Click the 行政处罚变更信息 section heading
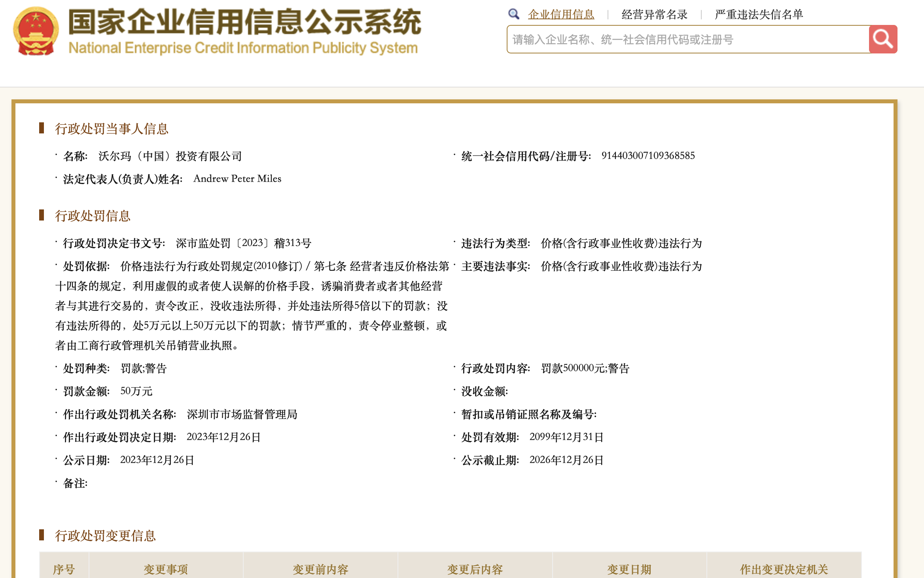Screen dimensions: 924x578 [105, 536]
